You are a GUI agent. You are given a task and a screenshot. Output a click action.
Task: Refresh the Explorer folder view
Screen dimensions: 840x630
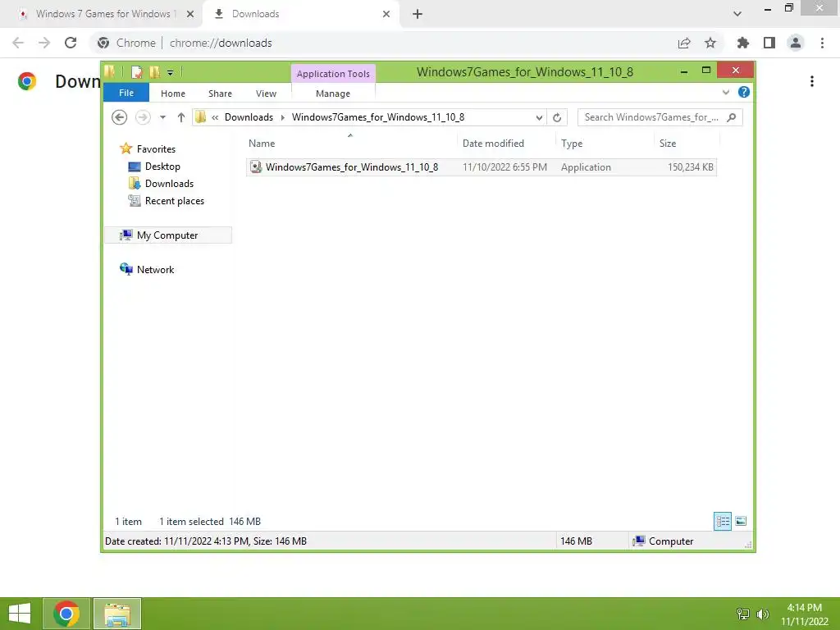click(x=557, y=117)
